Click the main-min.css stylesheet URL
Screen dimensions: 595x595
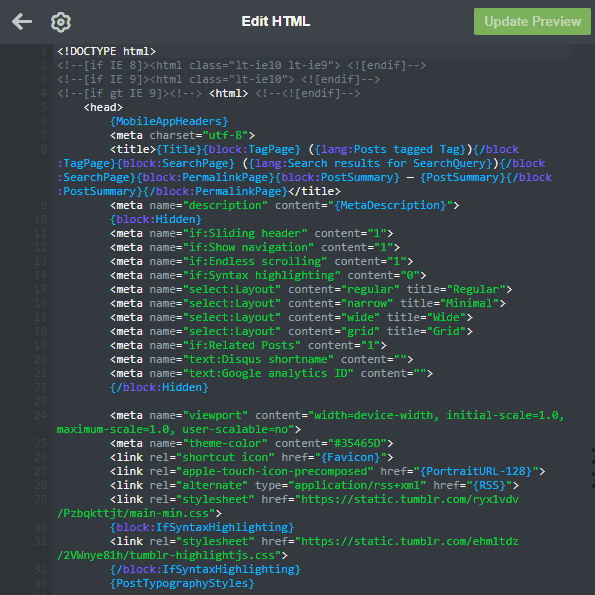(288, 506)
